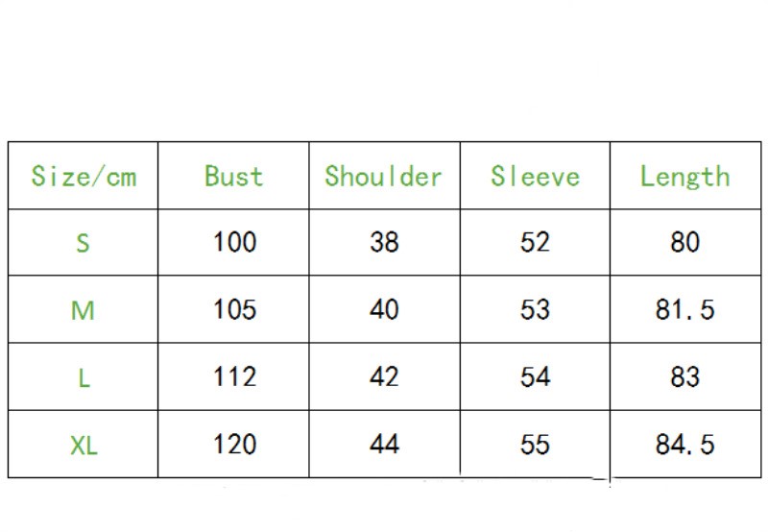The height and width of the screenshot is (532, 768).
Task: Click shoulder value 38
Action: [x=384, y=242]
